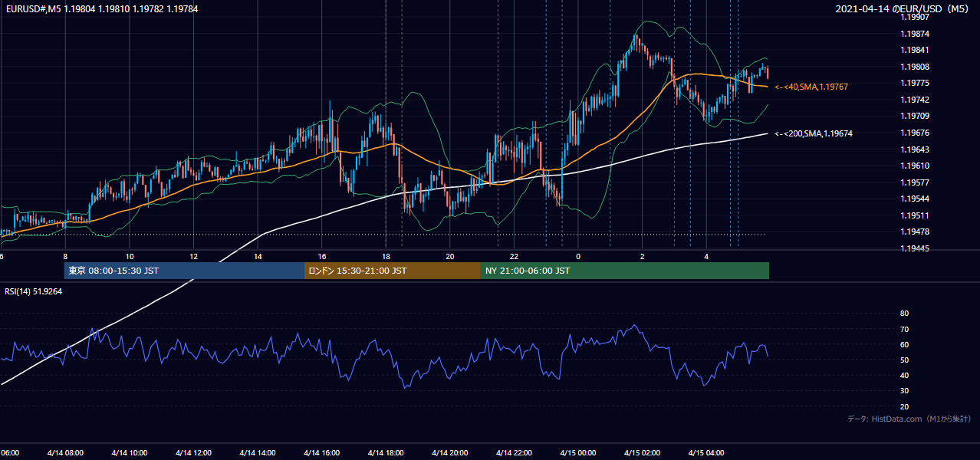This screenshot has height=460, width=980.
Task: Click price axis label 1.19643
Action: [916, 149]
